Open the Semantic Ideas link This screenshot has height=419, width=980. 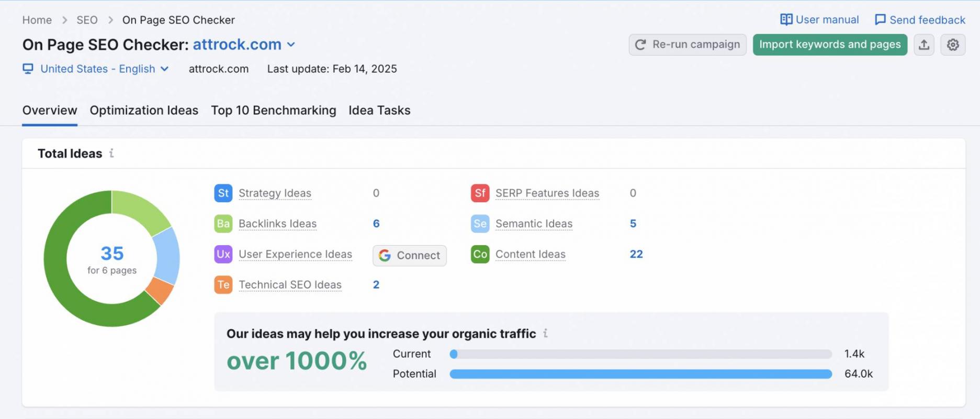[534, 224]
